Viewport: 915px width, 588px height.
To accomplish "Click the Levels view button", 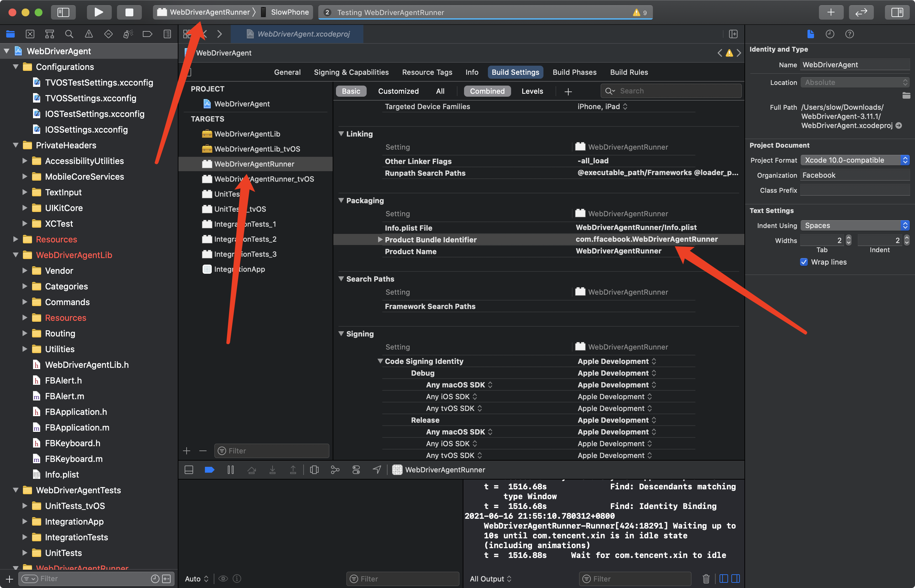I will 532,91.
